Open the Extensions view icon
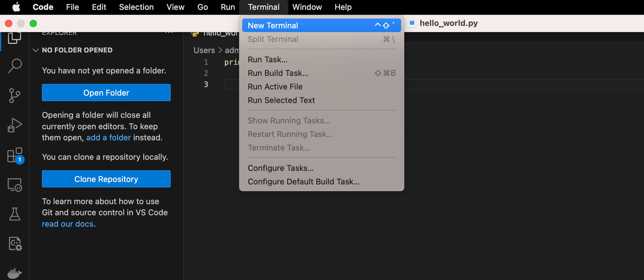The image size is (644, 280). [x=15, y=155]
